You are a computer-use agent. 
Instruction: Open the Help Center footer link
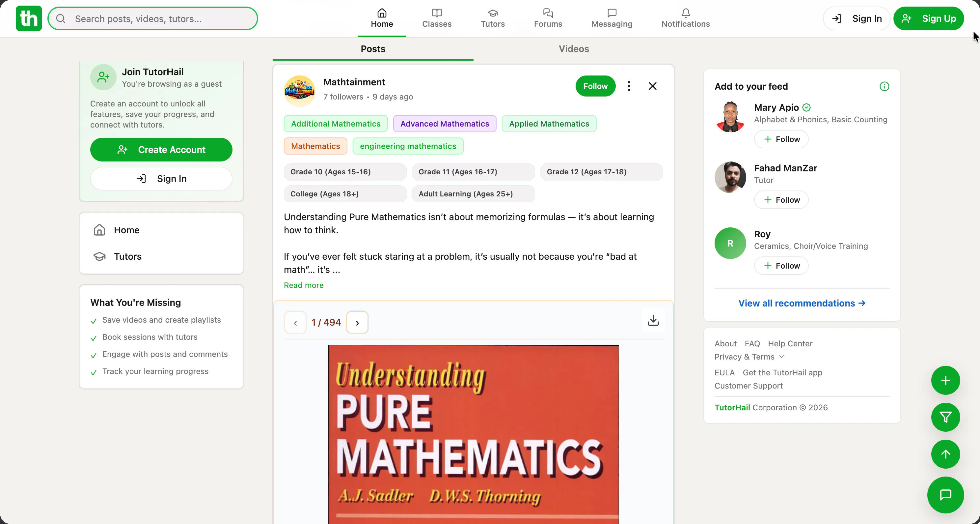790,343
